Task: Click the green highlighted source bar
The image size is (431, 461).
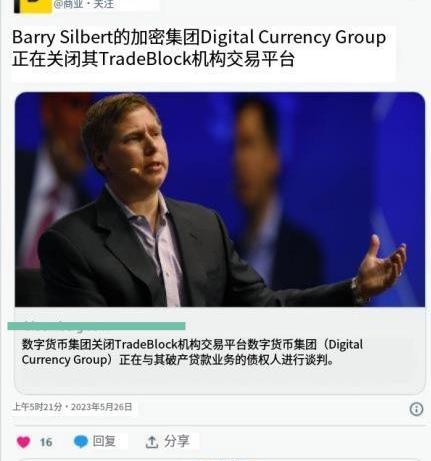Action: (x=96, y=326)
